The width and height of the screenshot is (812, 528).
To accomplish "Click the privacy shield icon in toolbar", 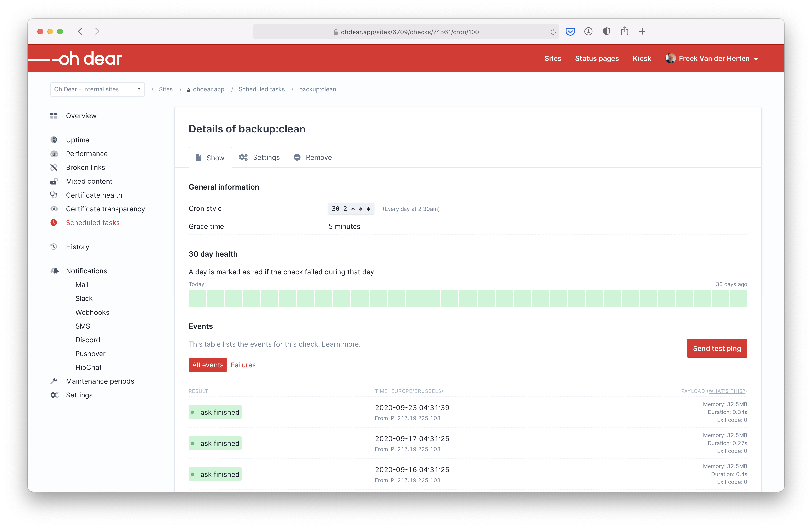I will 606,32.
